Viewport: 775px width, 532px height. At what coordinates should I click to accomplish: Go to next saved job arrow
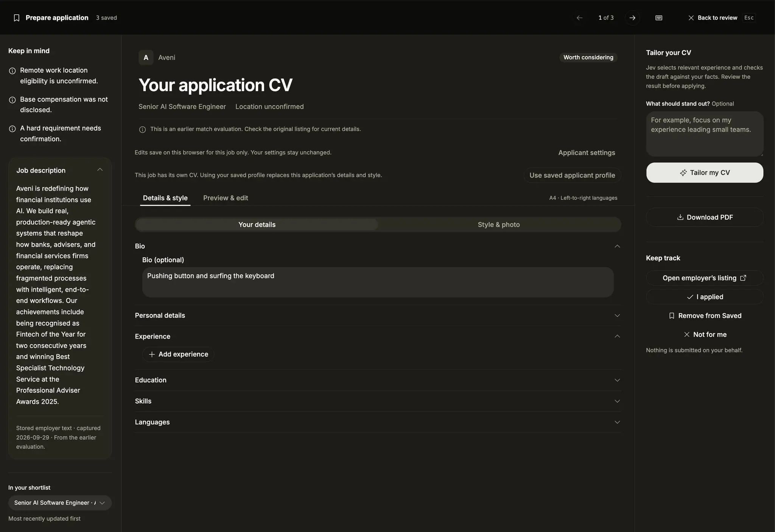pos(632,18)
